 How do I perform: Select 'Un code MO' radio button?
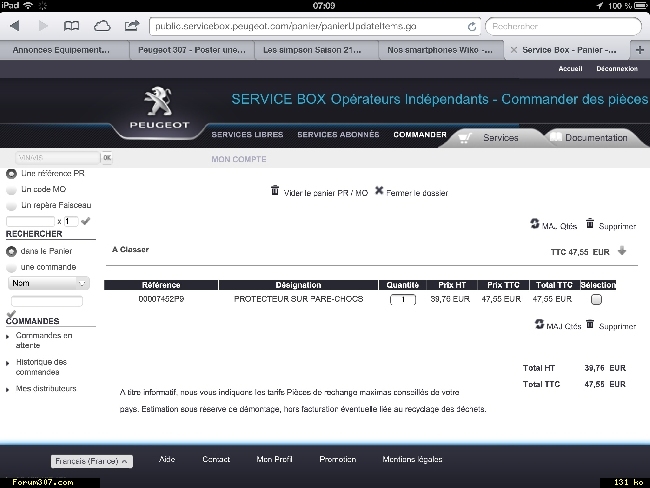11,190
